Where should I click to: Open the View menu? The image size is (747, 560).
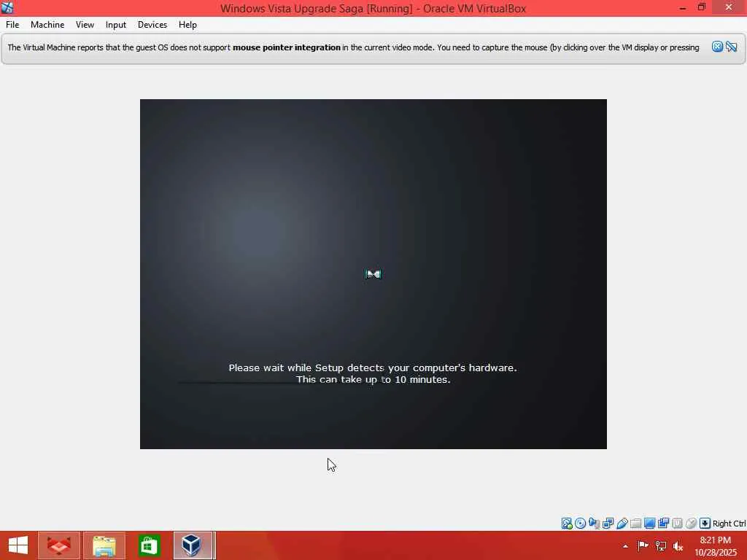tap(85, 25)
